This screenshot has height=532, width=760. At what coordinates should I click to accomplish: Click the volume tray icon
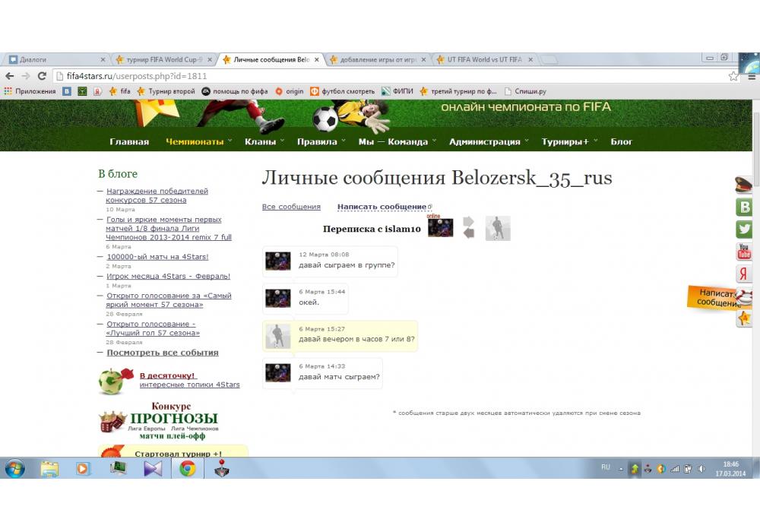(701, 468)
